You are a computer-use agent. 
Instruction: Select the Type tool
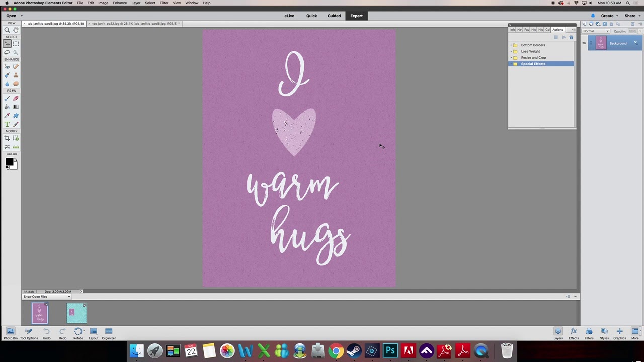tap(7, 124)
